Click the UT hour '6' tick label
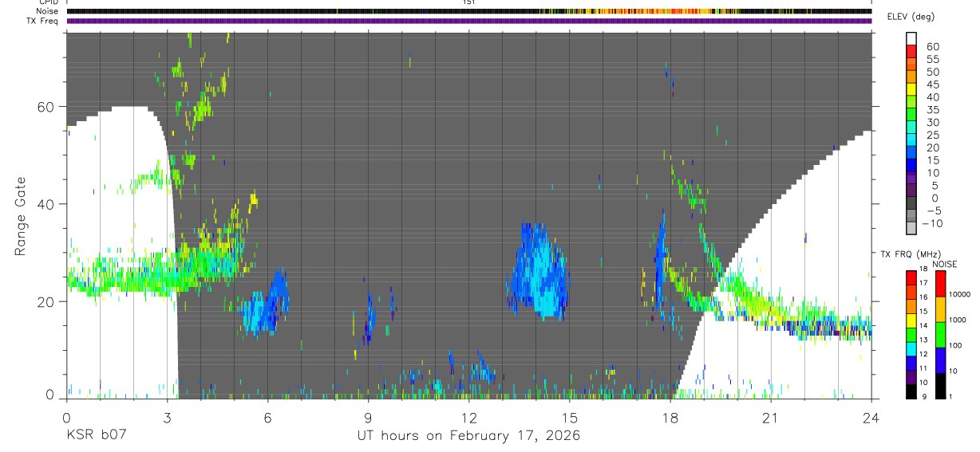This screenshot has width=980, height=452. click(x=267, y=417)
